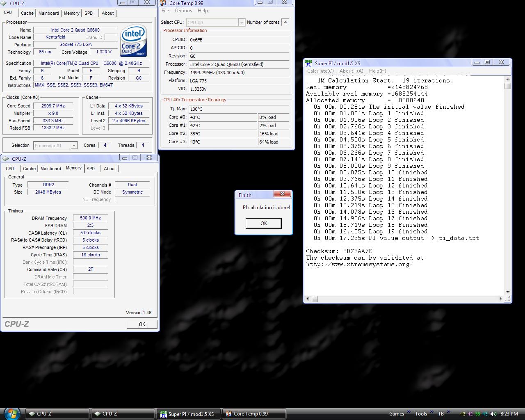
Task: Click the Super PI title bar icon
Action: [308, 63]
